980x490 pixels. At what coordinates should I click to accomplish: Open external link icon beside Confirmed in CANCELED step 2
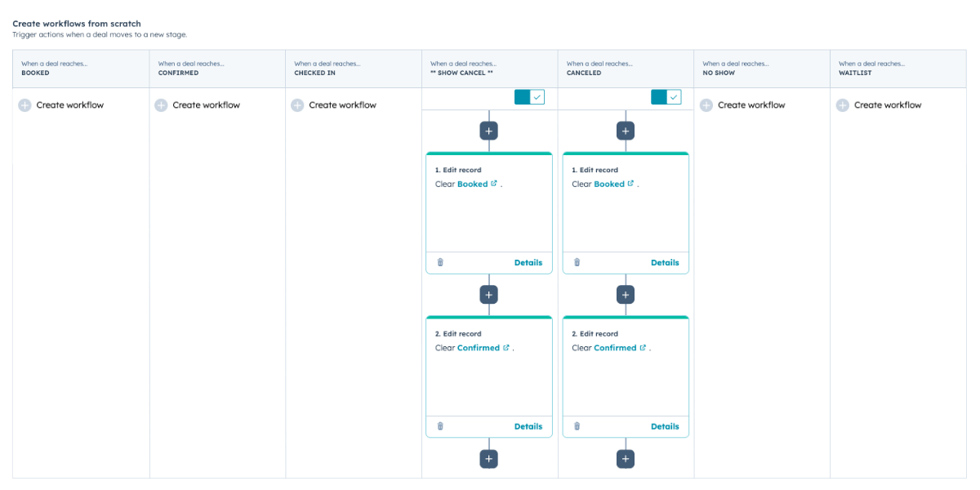[x=642, y=346]
